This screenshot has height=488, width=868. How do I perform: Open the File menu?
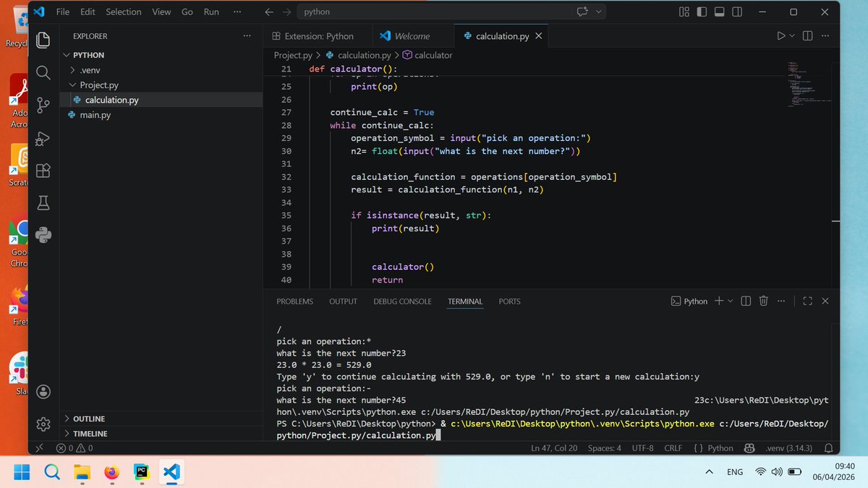(63, 12)
